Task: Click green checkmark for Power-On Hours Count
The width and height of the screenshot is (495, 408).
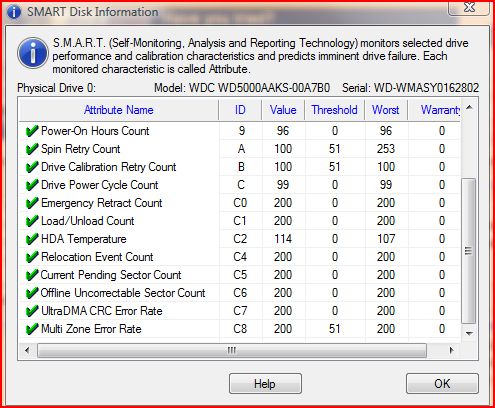Action: click(x=32, y=131)
